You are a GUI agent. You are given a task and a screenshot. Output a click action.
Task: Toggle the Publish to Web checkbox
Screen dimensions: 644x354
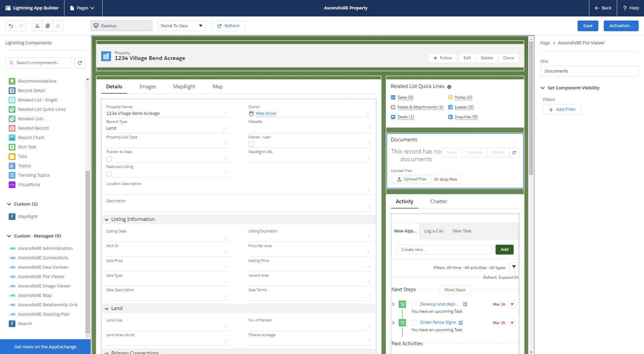pos(109,159)
